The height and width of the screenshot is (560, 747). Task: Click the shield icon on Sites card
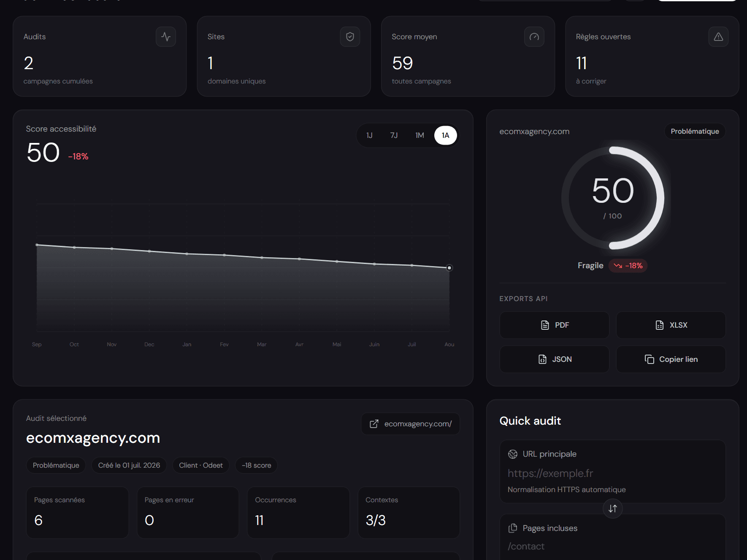[350, 37]
